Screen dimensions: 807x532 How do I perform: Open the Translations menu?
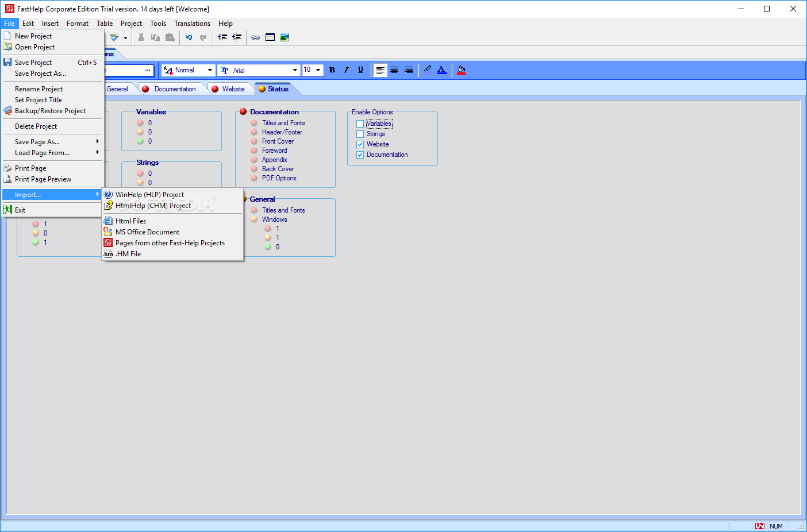[x=192, y=24]
